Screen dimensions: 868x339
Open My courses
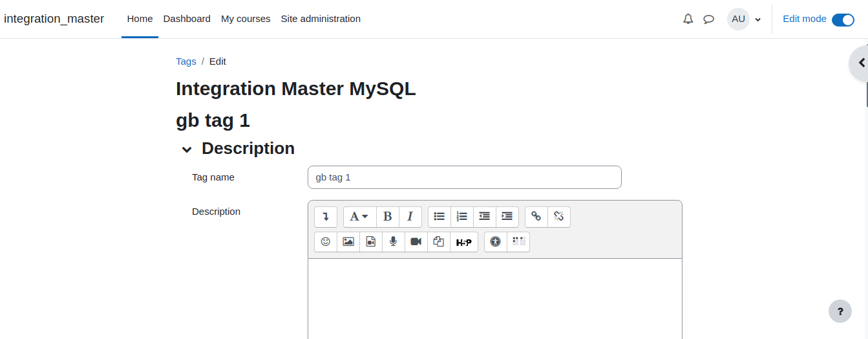click(246, 19)
